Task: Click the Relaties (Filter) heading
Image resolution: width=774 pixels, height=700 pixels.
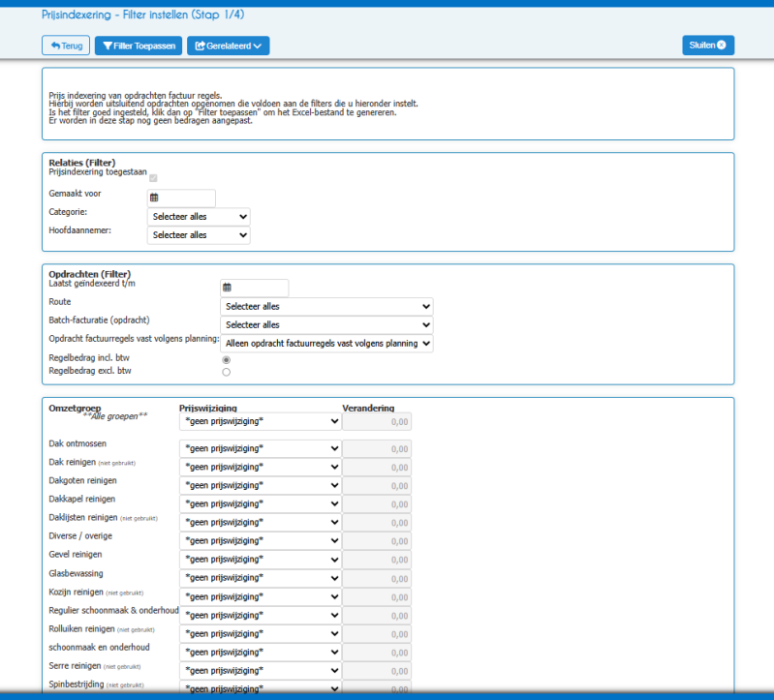Action: click(82, 163)
